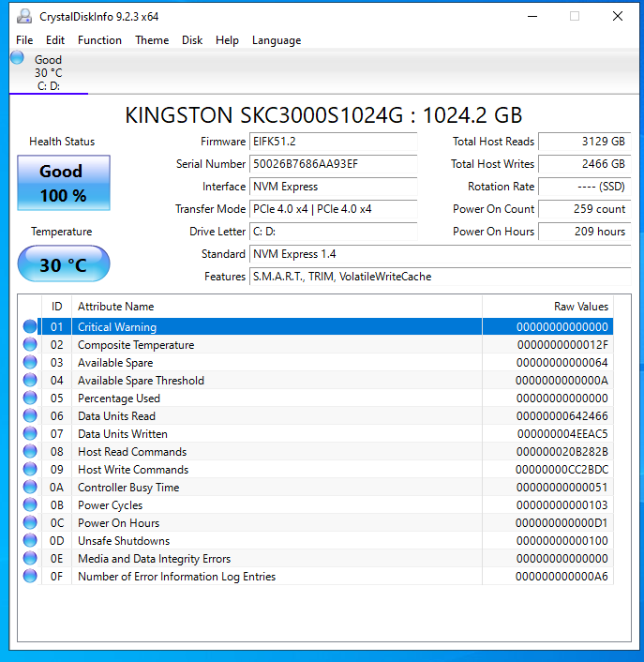Click the status orb for Data Units Written
Image resolution: width=644 pixels, height=662 pixels.
pos(30,433)
